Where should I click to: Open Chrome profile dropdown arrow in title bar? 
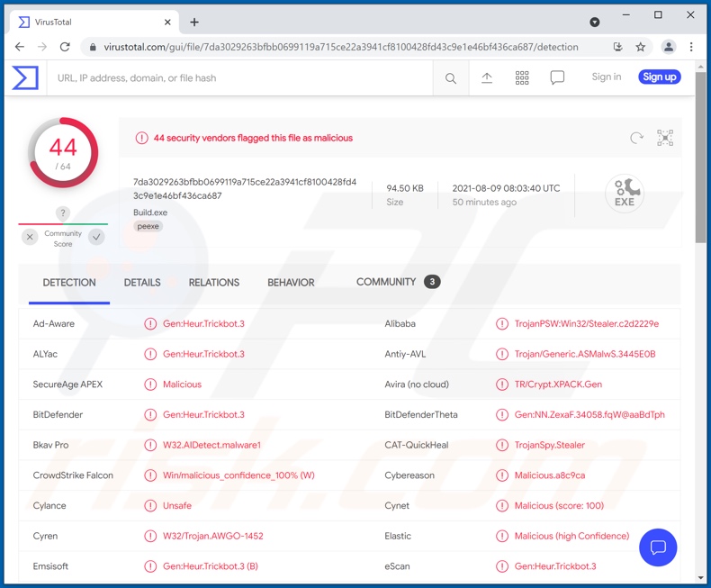point(595,22)
